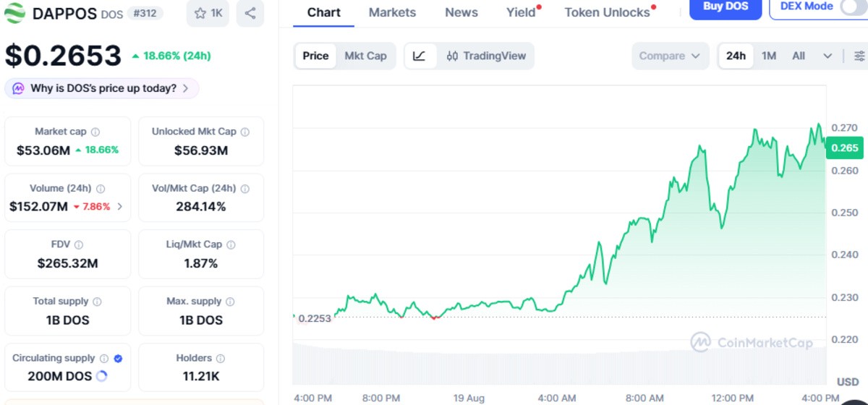Click the $53.06M market cap value
Screen dimensions: 868x405
[x=43, y=150]
